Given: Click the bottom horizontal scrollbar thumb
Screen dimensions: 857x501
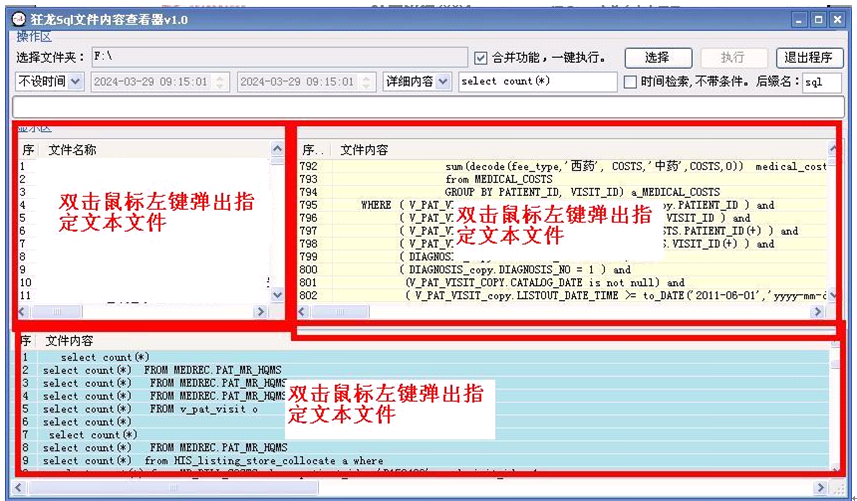Looking at the screenshot, I should pyautogui.click(x=173, y=487).
